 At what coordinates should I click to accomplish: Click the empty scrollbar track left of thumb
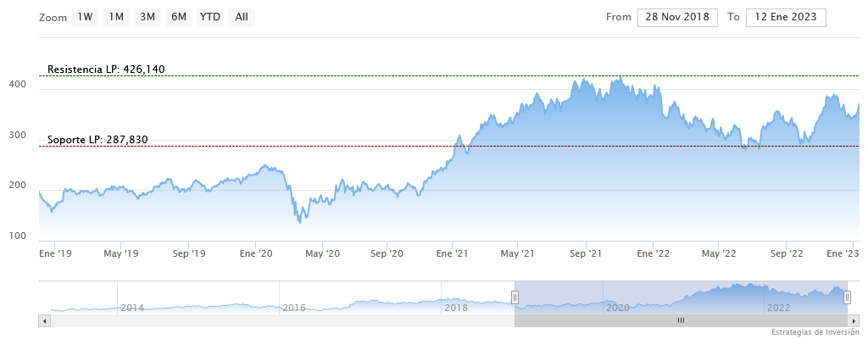point(280,321)
